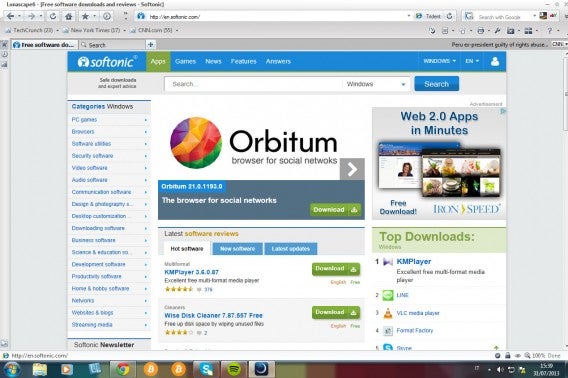
Task: Open the window tiling grid icon
Action: pyautogui.click(x=529, y=31)
